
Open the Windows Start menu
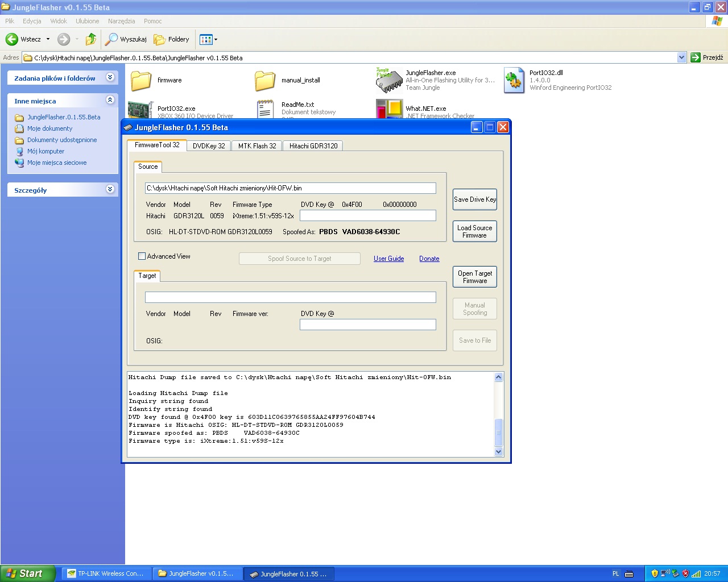coord(28,573)
